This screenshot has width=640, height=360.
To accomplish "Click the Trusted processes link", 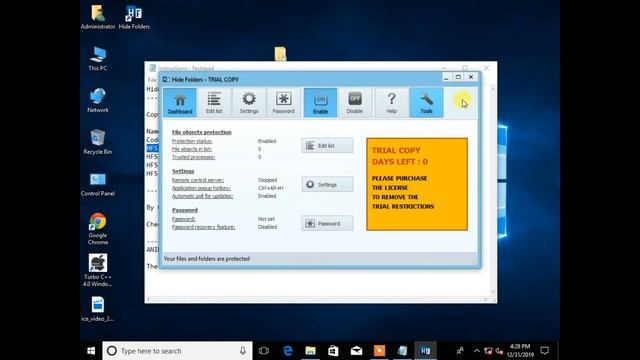I will coord(193,157).
